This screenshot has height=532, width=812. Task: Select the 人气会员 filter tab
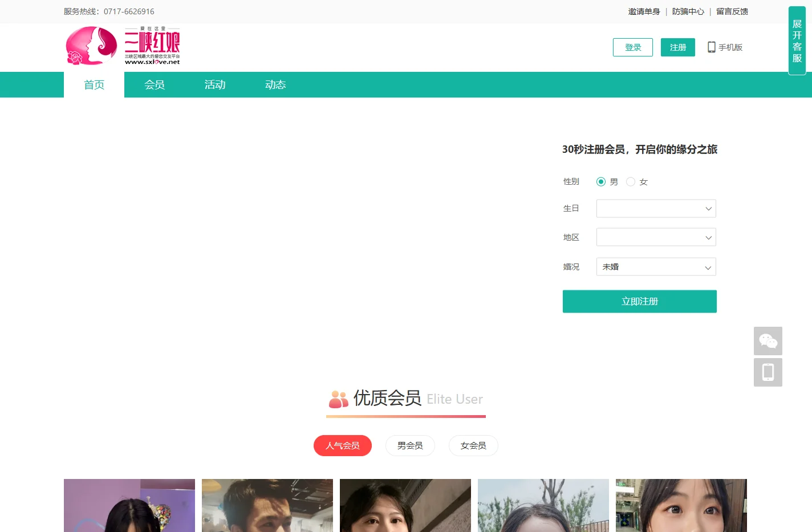click(x=343, y=446)
